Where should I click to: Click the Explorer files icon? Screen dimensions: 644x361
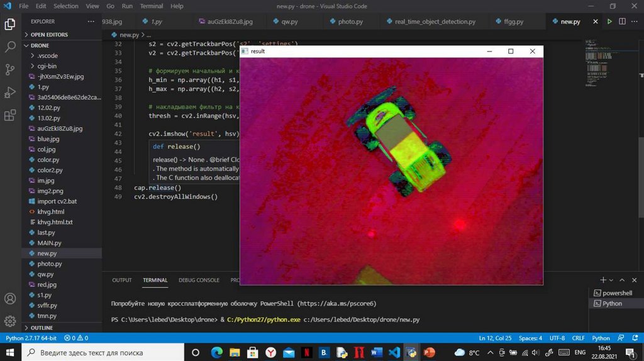10,24
